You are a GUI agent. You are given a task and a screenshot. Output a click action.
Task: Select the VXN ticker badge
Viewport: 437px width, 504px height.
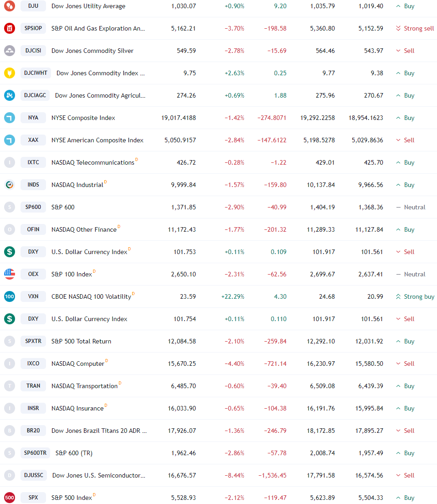point(33,296)
